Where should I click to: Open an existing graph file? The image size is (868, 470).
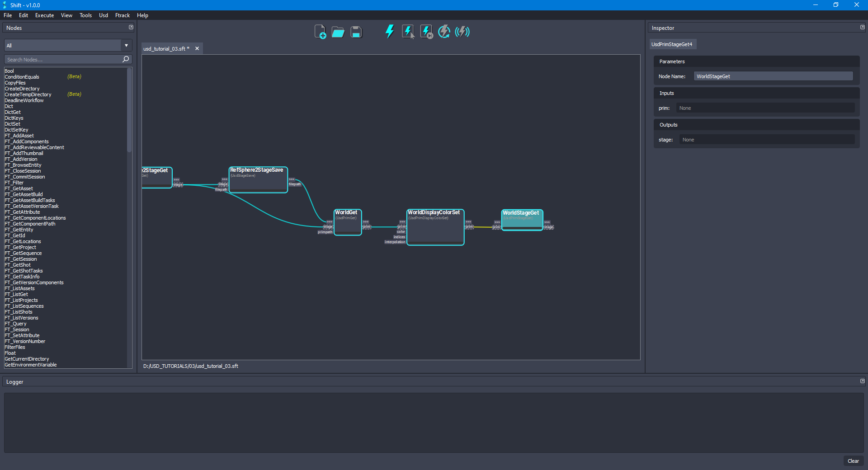coord(338,32)
